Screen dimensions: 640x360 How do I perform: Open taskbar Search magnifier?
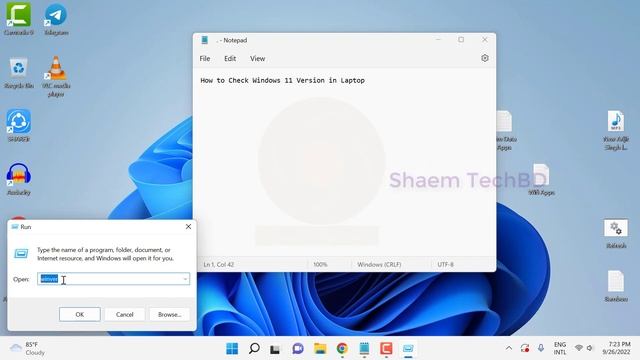pyautogui.click(x=254, y=348)
